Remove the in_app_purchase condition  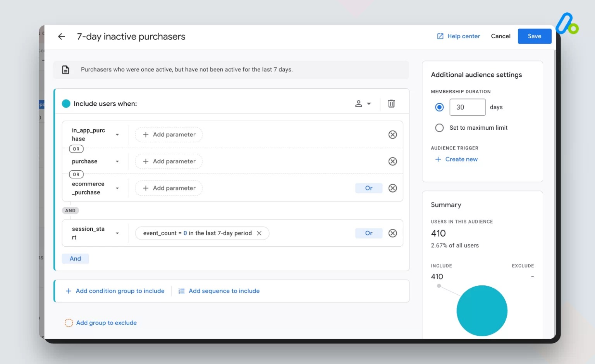tap(393, 135)
